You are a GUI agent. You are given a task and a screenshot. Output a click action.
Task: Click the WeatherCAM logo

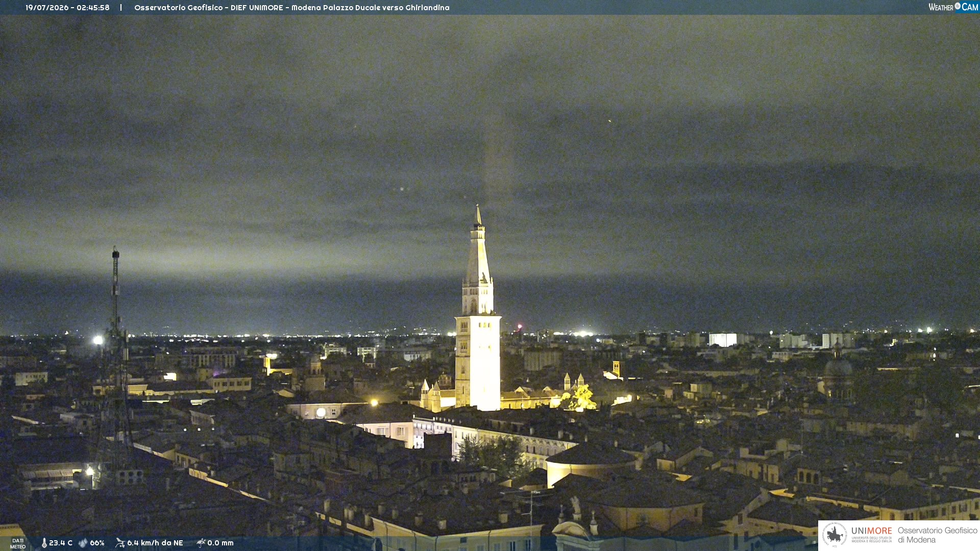coord(953,7)
